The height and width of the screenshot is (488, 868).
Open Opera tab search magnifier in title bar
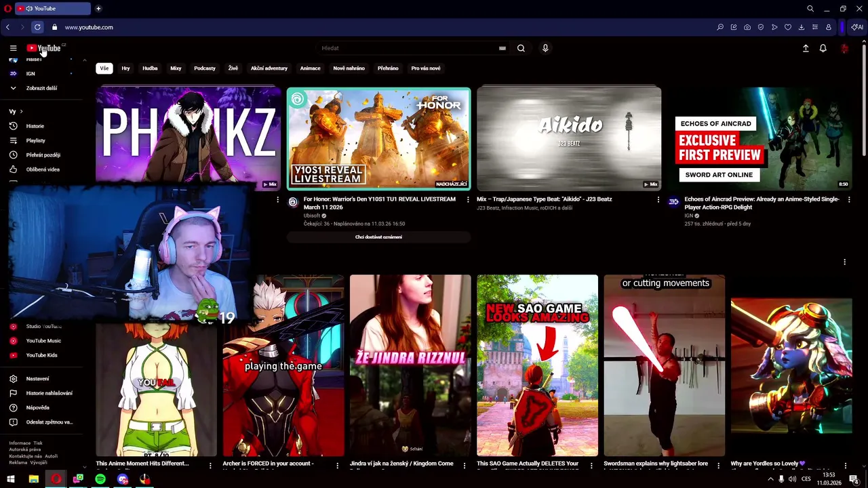[810, 9]
